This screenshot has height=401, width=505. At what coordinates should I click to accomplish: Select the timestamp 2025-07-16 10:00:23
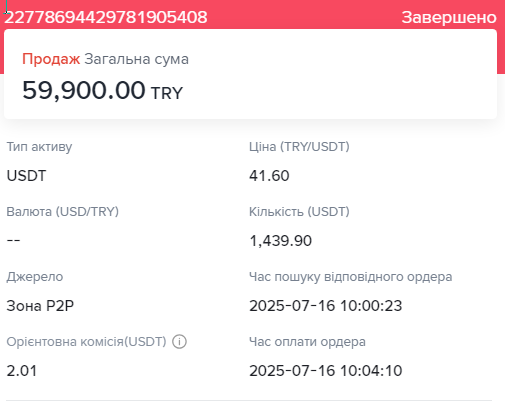pyautogui.click(x=326, y=306)
